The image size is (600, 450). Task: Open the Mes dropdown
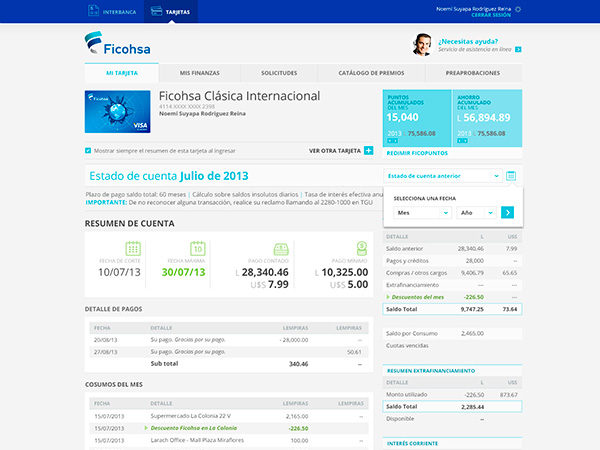click(x=422, y=213)
